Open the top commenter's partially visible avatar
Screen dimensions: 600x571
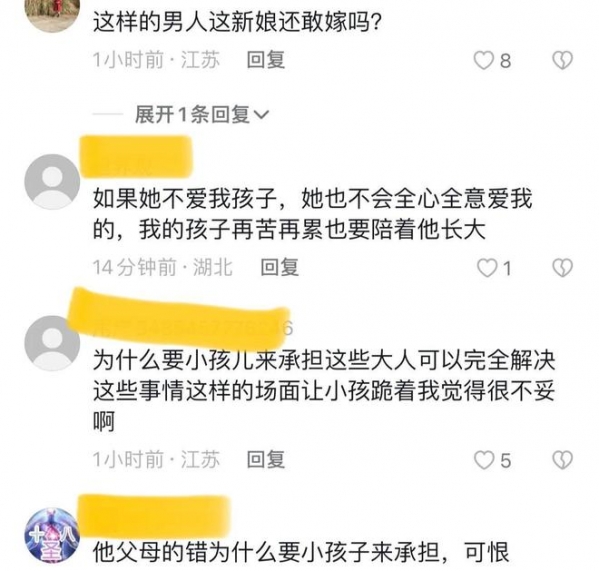pos(52,15)
